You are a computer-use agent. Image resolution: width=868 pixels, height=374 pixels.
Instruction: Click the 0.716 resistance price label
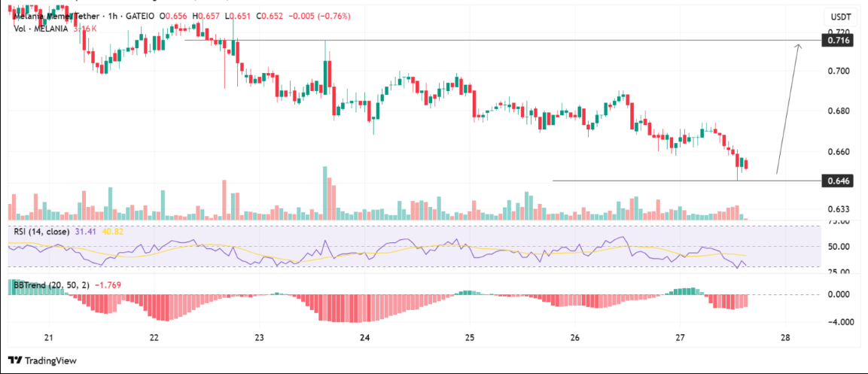tap(839, 40)
